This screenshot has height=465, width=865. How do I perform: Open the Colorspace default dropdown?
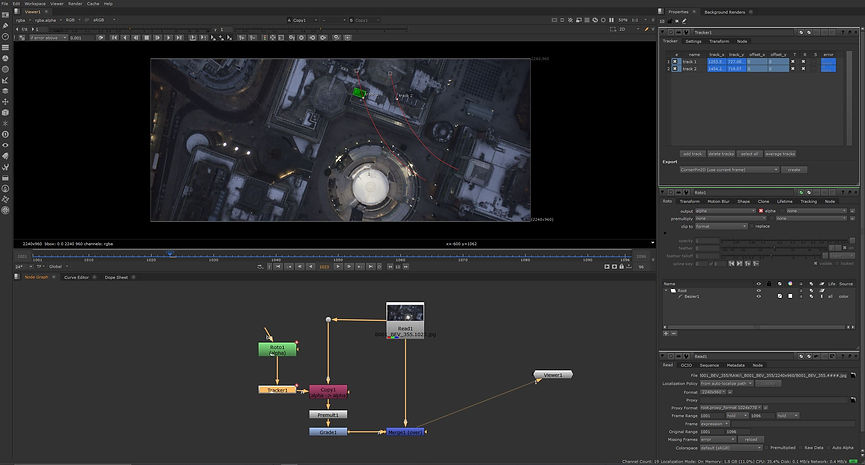(731, 448)
